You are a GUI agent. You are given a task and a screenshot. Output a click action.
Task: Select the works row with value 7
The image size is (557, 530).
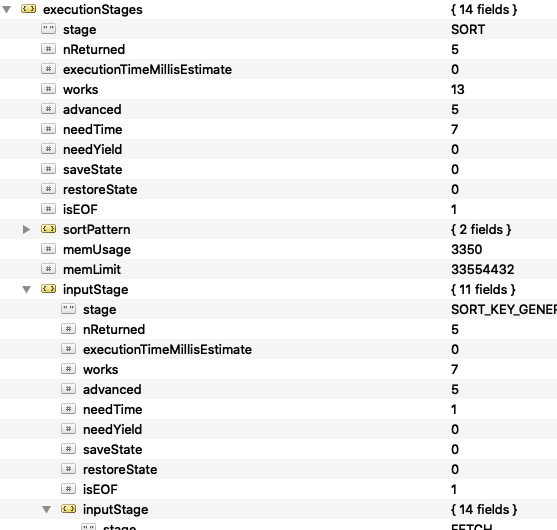pos(278,370)
